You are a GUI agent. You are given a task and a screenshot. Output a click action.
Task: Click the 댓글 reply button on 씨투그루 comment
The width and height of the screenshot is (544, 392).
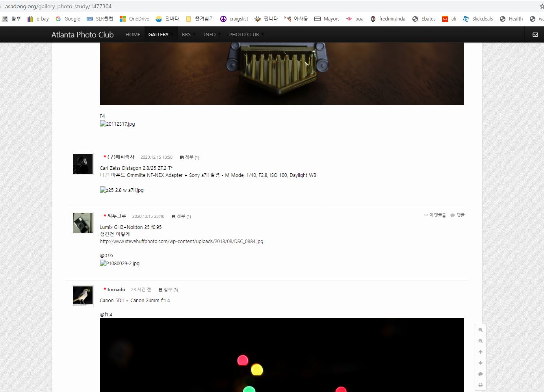click(457, 215)
